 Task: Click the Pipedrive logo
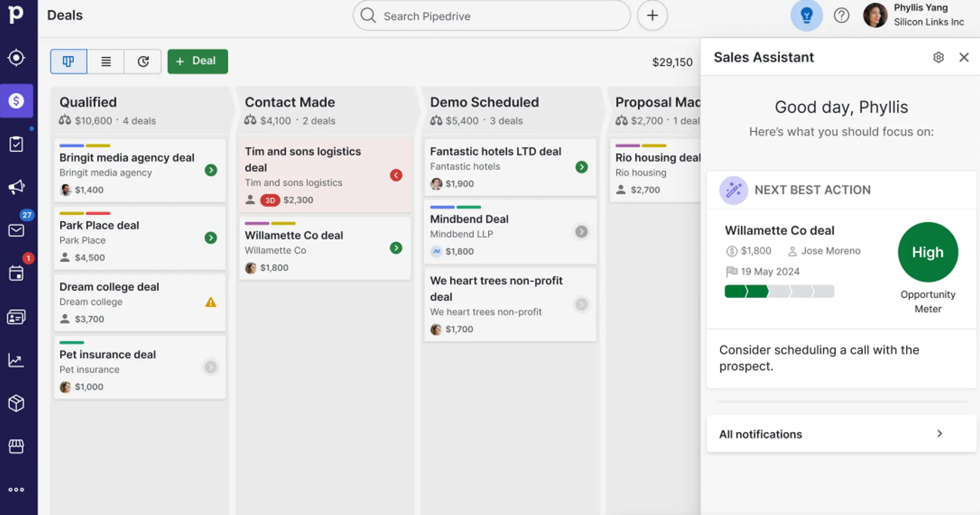pyautogui.click(x=16, y=14)
